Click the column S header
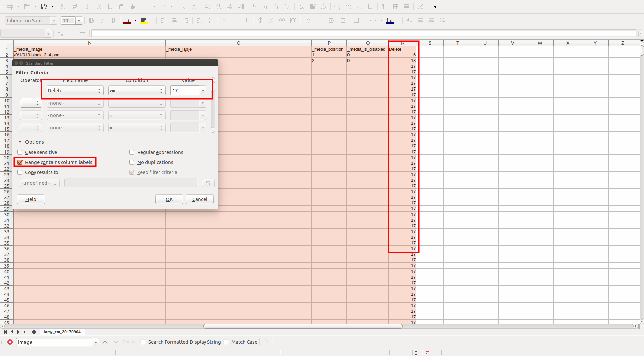Screen dimensions: 644x356 click(430, 43)
